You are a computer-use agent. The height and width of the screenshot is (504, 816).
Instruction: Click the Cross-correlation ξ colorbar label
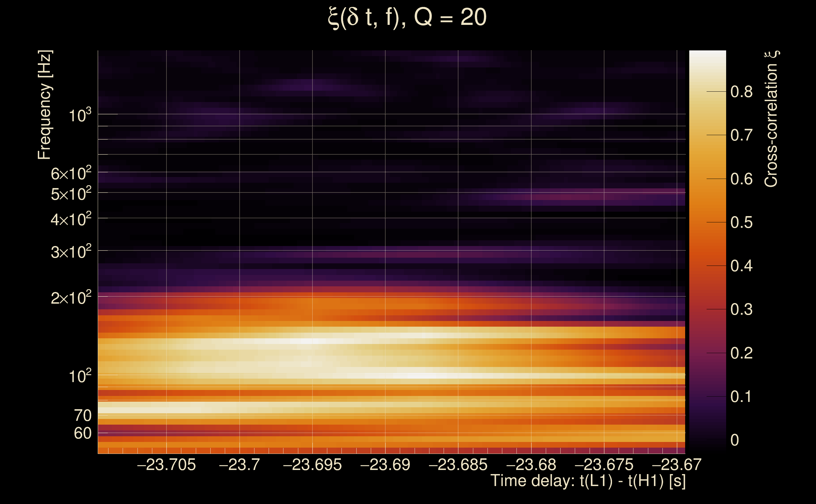click(771, 119)
